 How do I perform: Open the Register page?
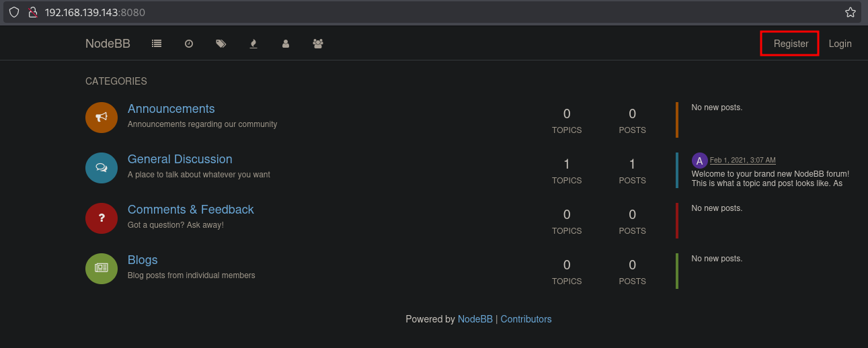click(791, 44)
